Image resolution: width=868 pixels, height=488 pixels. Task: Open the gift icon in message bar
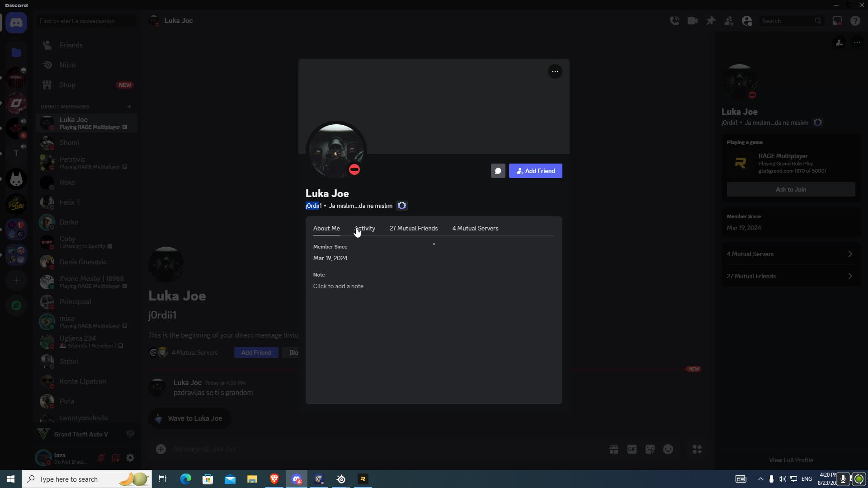tap(614, 449)
